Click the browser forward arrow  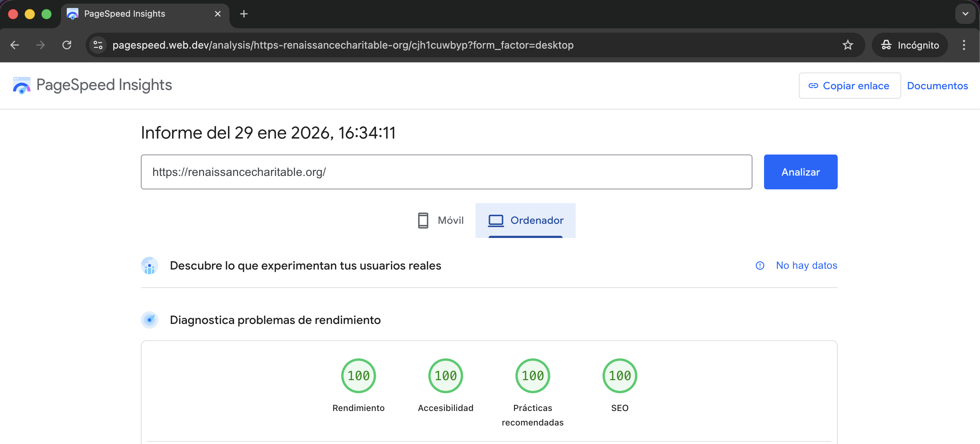[x=40, y=45]
